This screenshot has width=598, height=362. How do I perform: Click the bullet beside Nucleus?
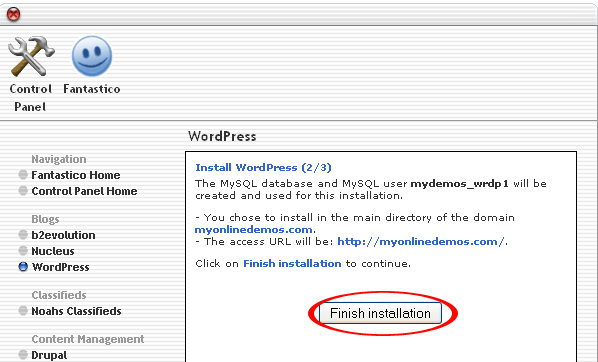coord(23,251)
